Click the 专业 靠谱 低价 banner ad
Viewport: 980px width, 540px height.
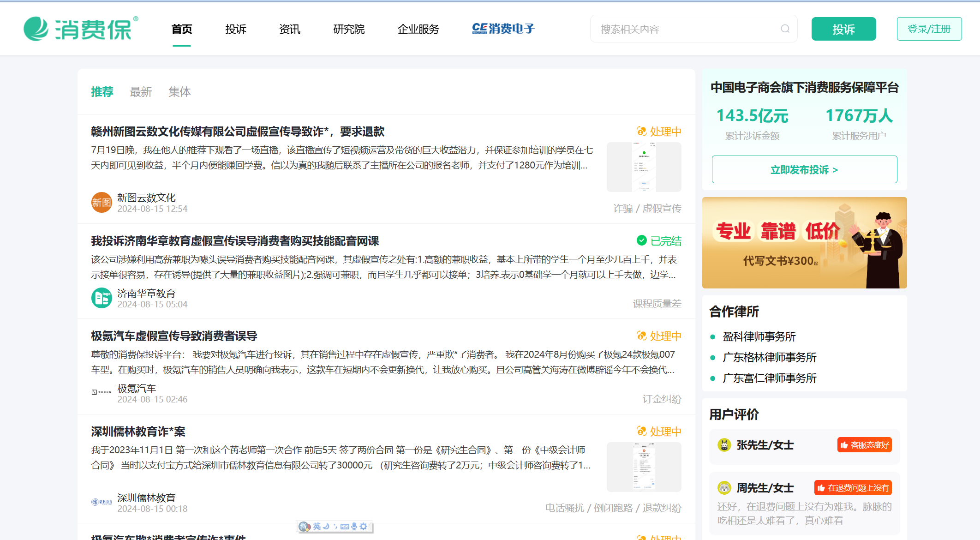click(x=804, y=243)
